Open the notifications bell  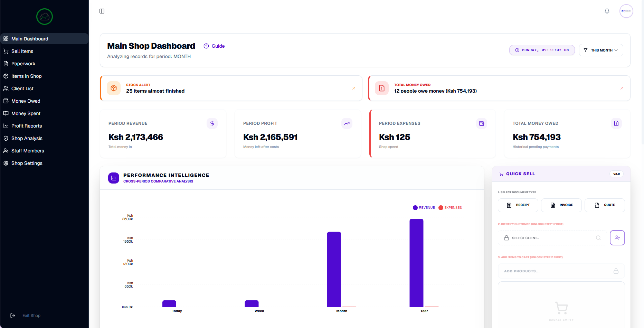point(607,11)
